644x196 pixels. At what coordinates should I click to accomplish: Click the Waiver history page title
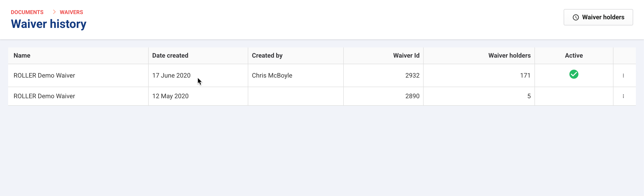pyautogui.click(x=49, y=24)
